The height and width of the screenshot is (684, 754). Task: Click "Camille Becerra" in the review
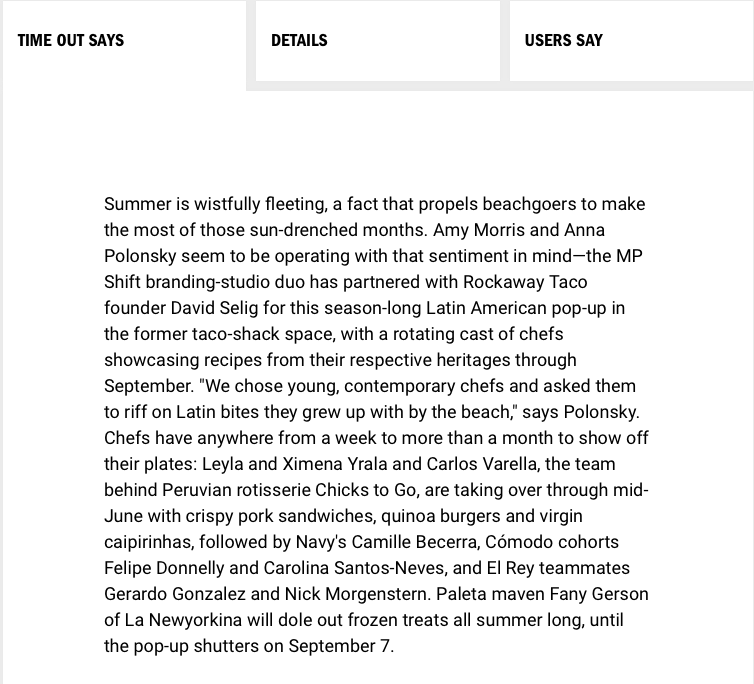416,542
